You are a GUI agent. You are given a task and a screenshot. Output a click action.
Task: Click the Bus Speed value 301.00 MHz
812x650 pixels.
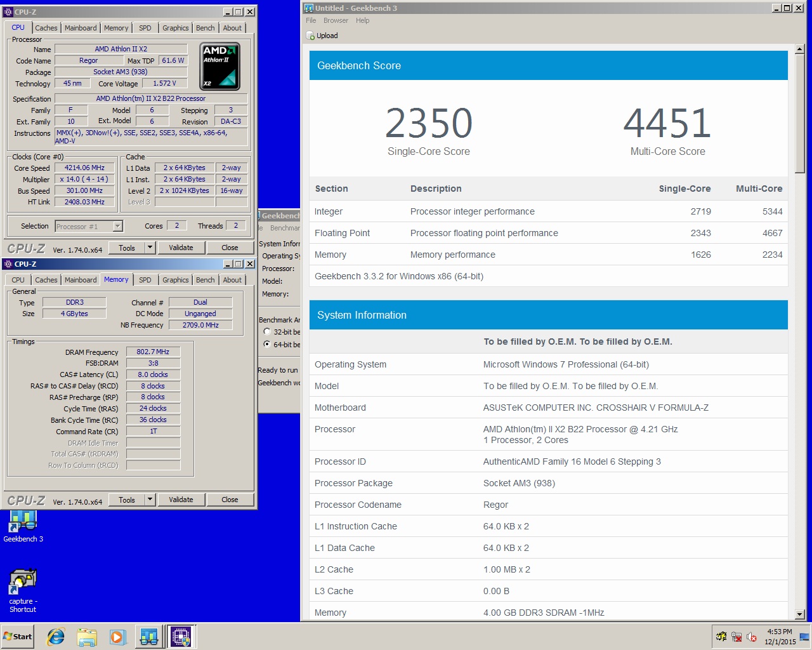pyautogui.click(x=84, y=190)
